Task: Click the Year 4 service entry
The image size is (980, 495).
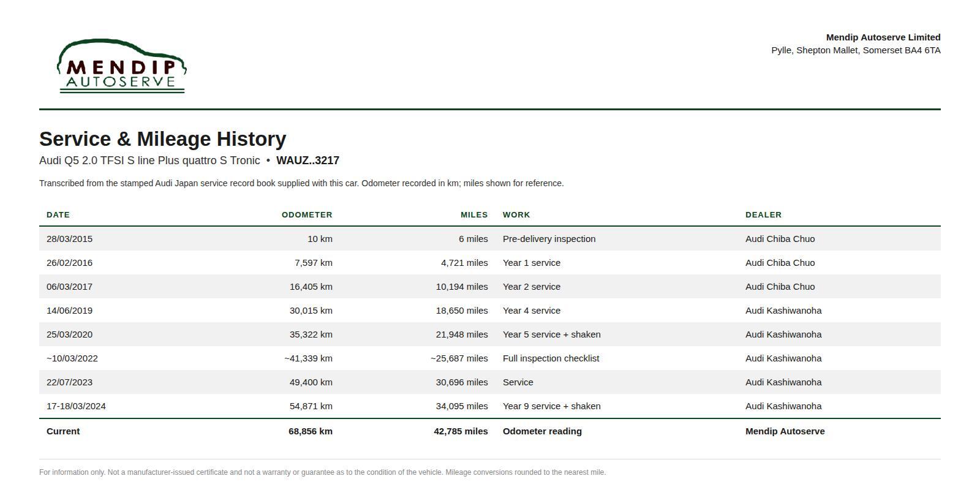Action: coord(532,311)
